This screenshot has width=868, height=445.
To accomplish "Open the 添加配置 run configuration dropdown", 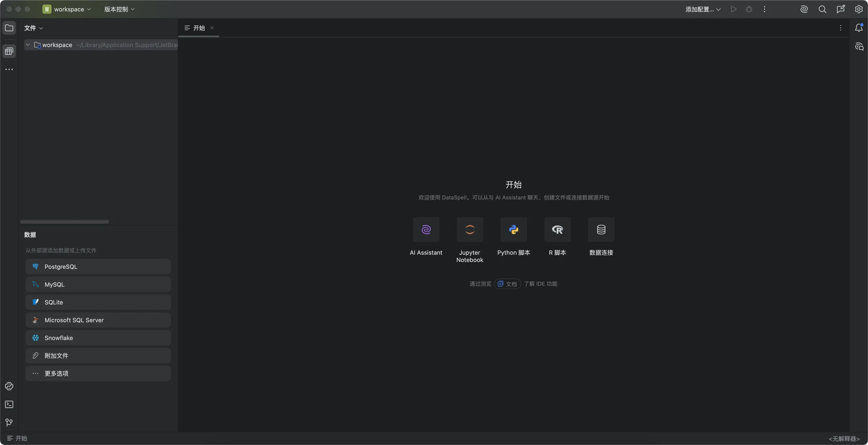I will coord(703,9).
